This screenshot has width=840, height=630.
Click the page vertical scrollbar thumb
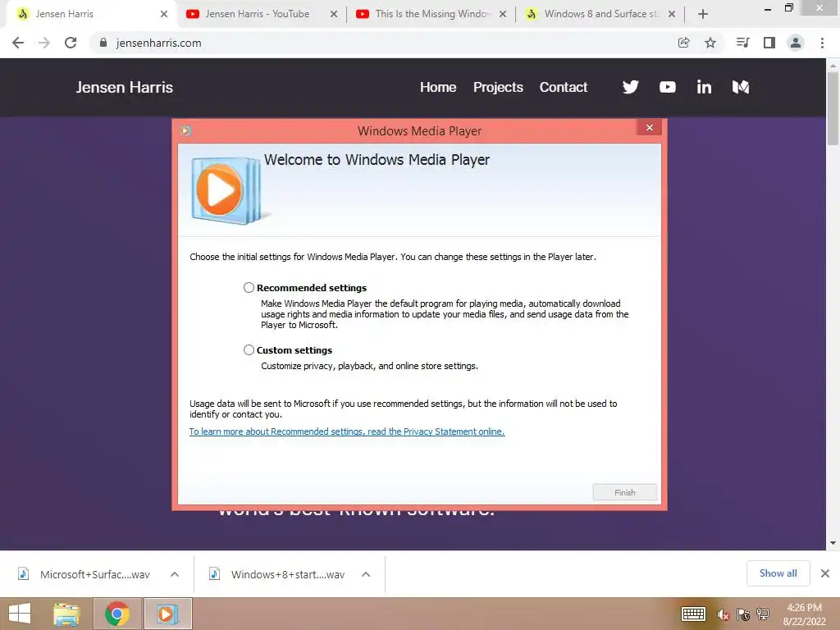click(833, 108)
